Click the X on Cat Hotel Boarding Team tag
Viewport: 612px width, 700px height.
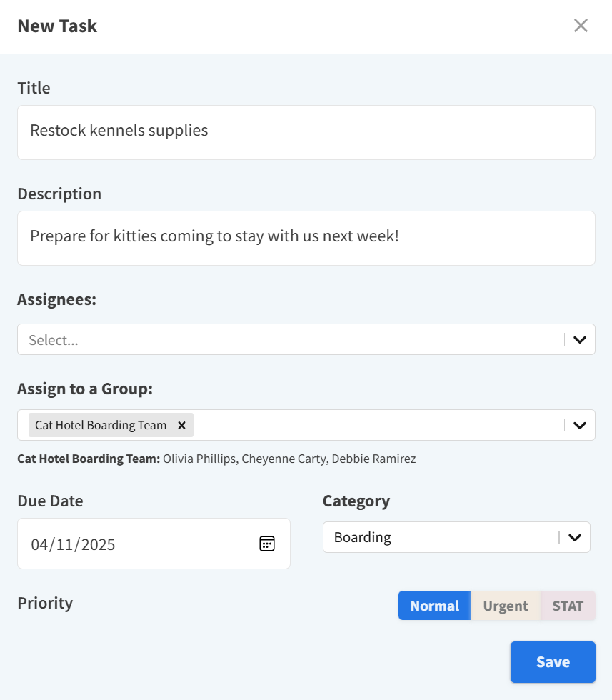point(182,424)
